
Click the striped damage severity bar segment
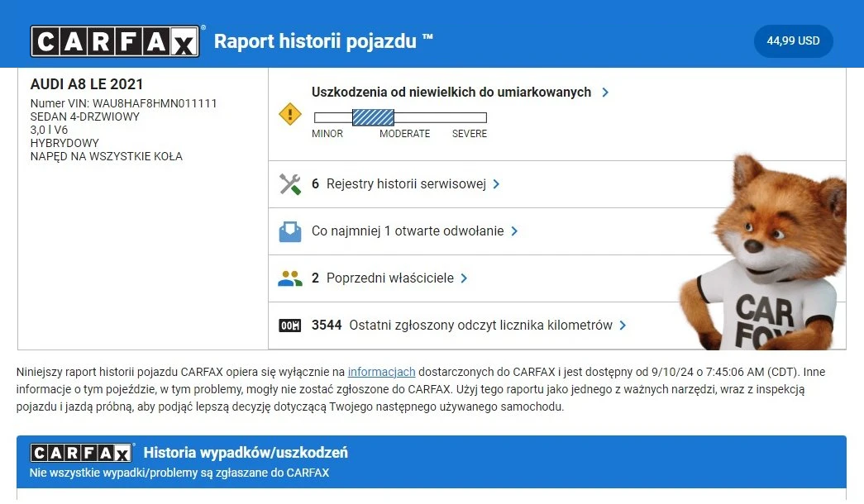point(373,117)
